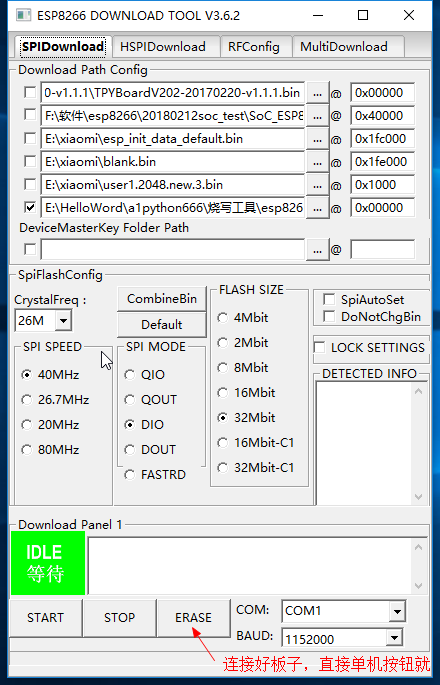Choose DIO SPI mode
Screen dimensions: 440x685
[144, 424]
